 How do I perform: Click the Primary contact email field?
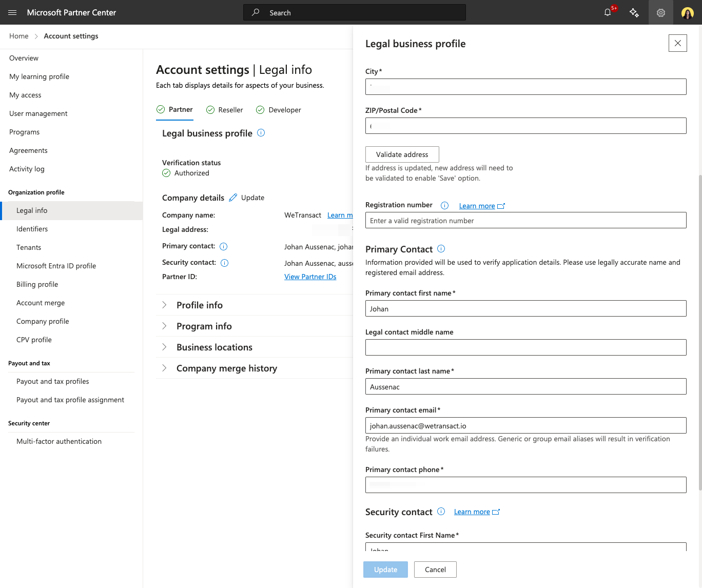pyautogui.click(x=526, y=425)
